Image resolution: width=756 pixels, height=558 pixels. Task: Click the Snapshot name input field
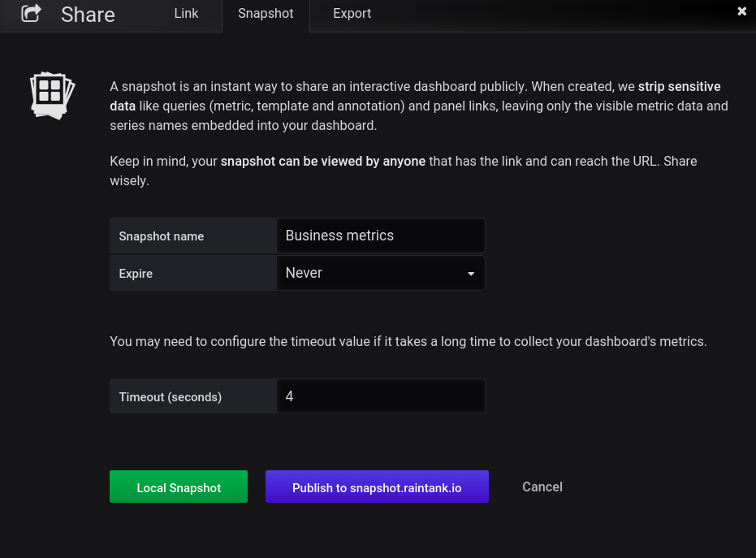(381, 236)
